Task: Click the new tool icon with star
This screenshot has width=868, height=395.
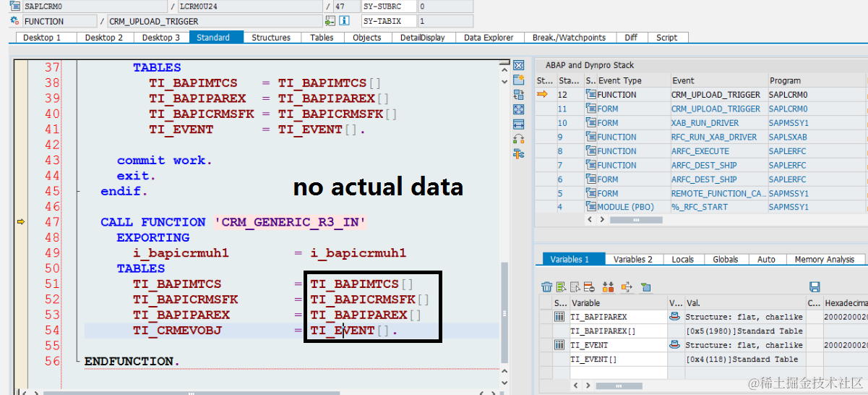Action: [x=518, y=80]
